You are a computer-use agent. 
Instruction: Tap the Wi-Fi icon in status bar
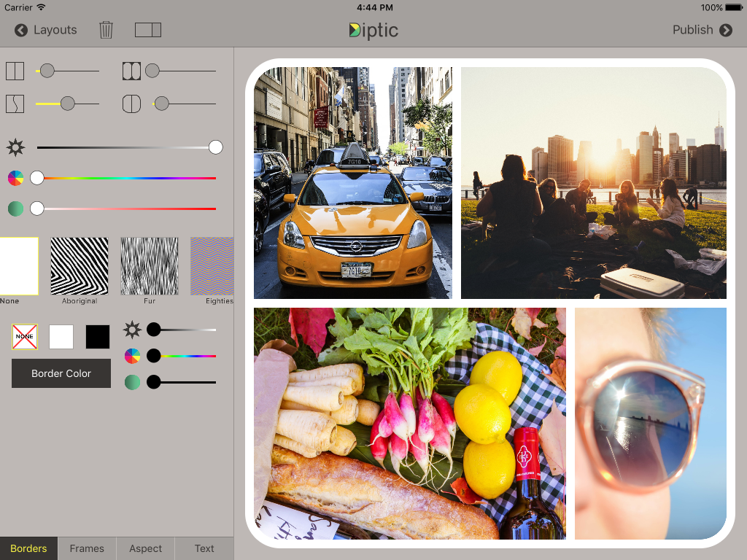pyautogui.click(x=41, y=7)
